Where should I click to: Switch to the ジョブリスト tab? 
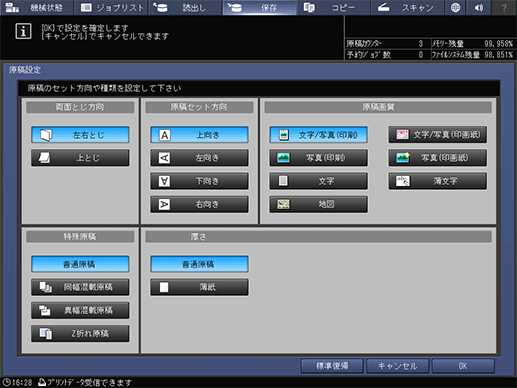click(112, 7)
